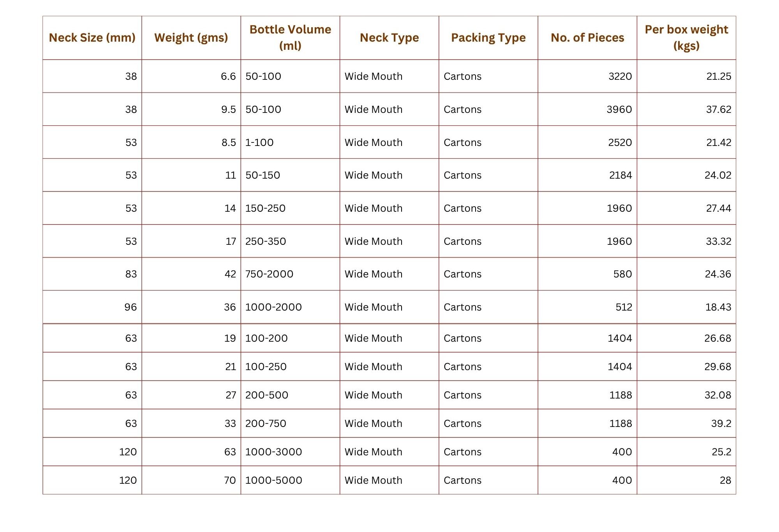Click the Neck Size (mm) column header
The height and width of the screenshot is (532, 779).
pyautogui.click(x=92, y=38)
